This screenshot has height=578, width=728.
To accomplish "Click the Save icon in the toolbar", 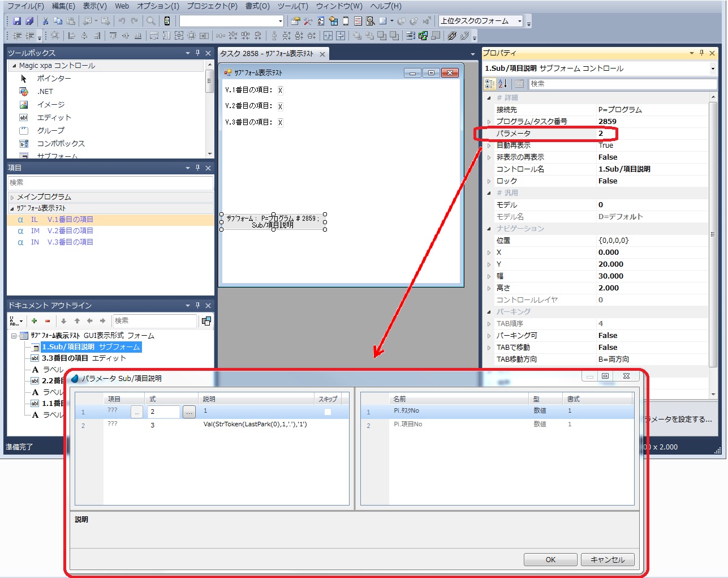I will pyautogui.click(x=17, y=21).
